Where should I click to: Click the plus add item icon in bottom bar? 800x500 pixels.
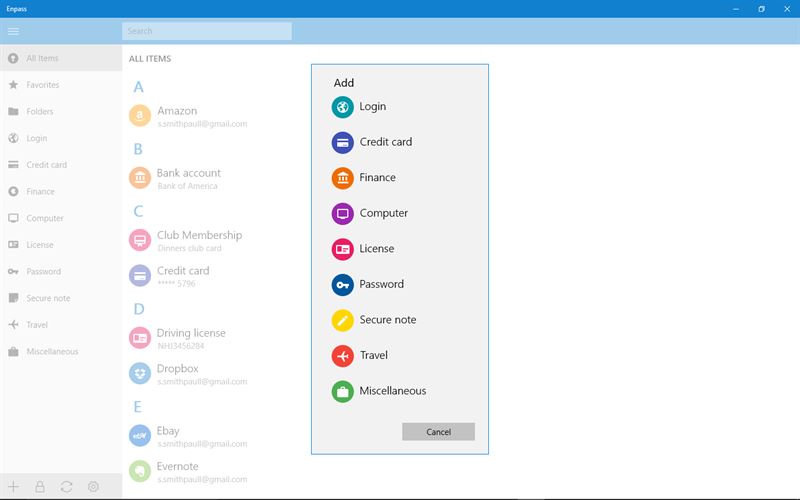click(13, 486)
